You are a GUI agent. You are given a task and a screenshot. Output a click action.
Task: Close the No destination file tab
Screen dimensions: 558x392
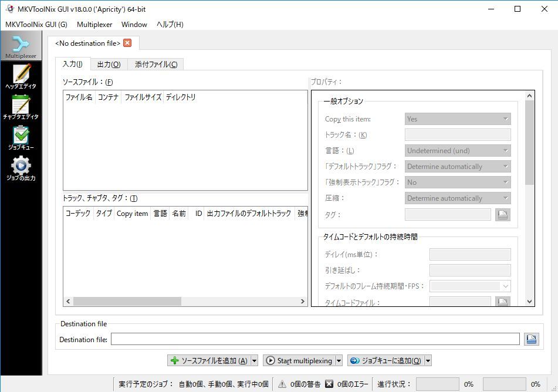click(127, 43)
